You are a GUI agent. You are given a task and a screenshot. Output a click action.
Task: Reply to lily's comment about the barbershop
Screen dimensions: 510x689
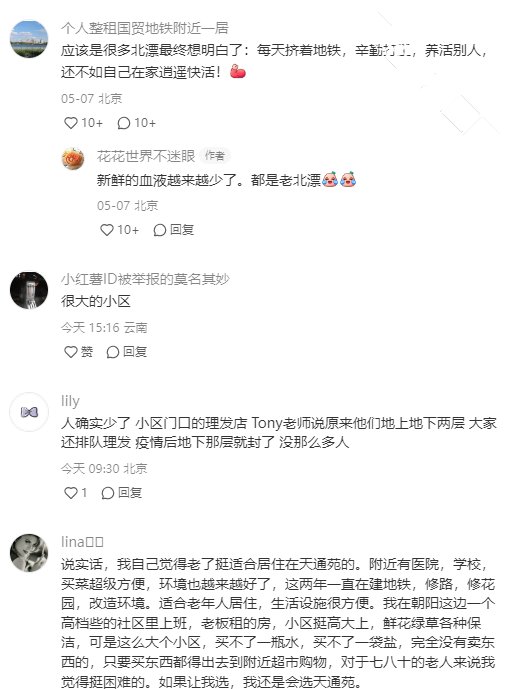(121, 493)
